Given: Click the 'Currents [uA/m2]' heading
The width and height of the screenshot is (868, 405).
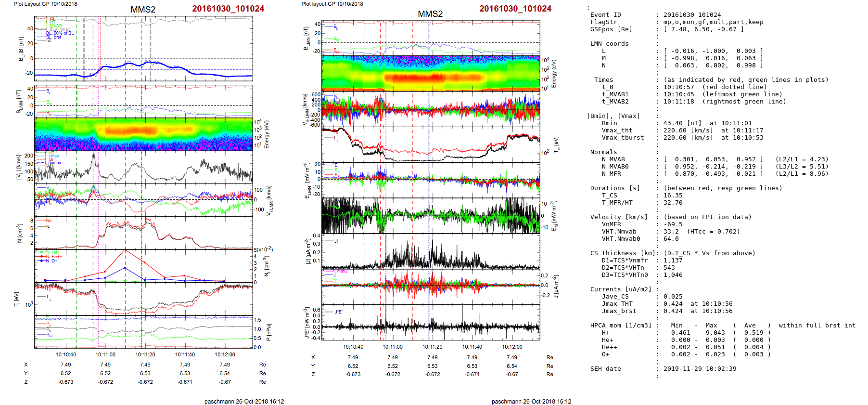Looking at the screenshot, I should pos(621,289).
